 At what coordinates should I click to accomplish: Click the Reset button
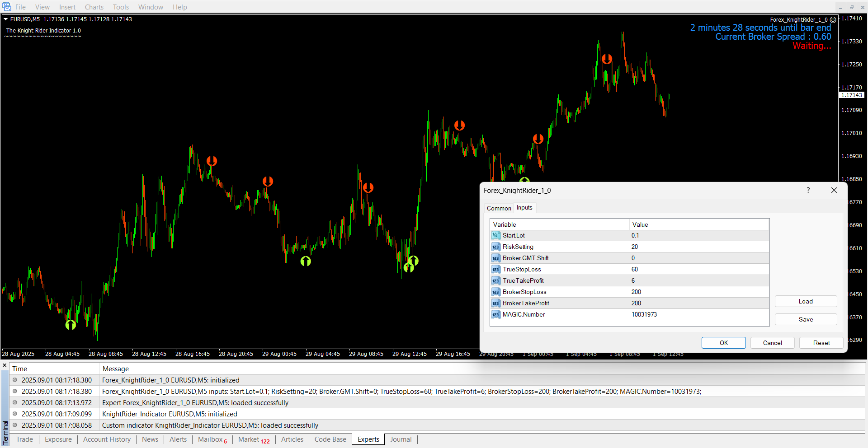821,343
